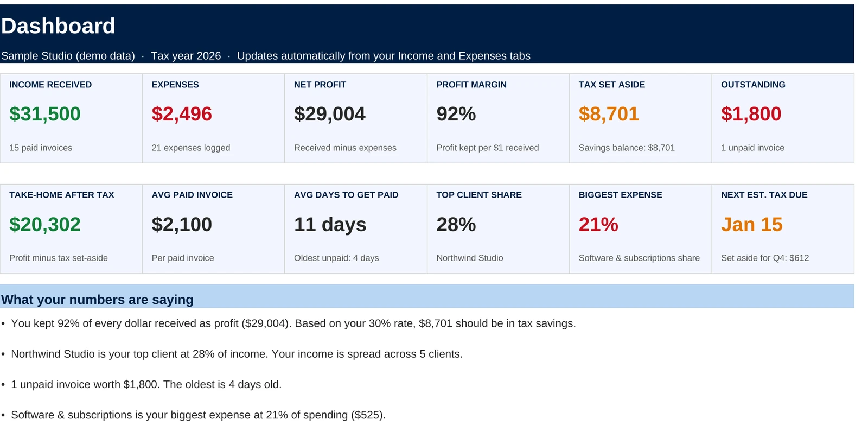Select the $1,800 outstanding amount card value

coord(751,114)
